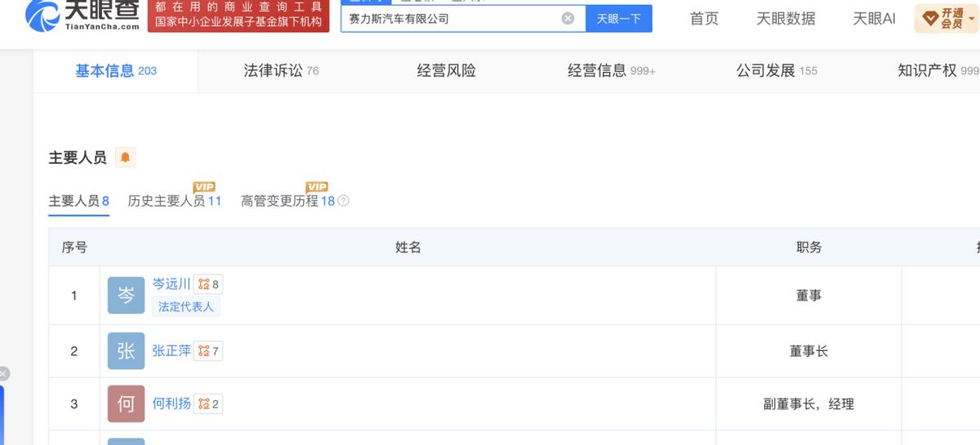Focus the company search input field
This screenshot has width=980, height=445.
click(463, 18)
